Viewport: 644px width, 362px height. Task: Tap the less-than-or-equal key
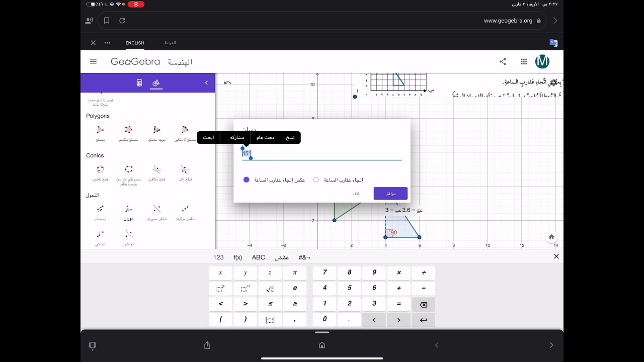[270, 304]
